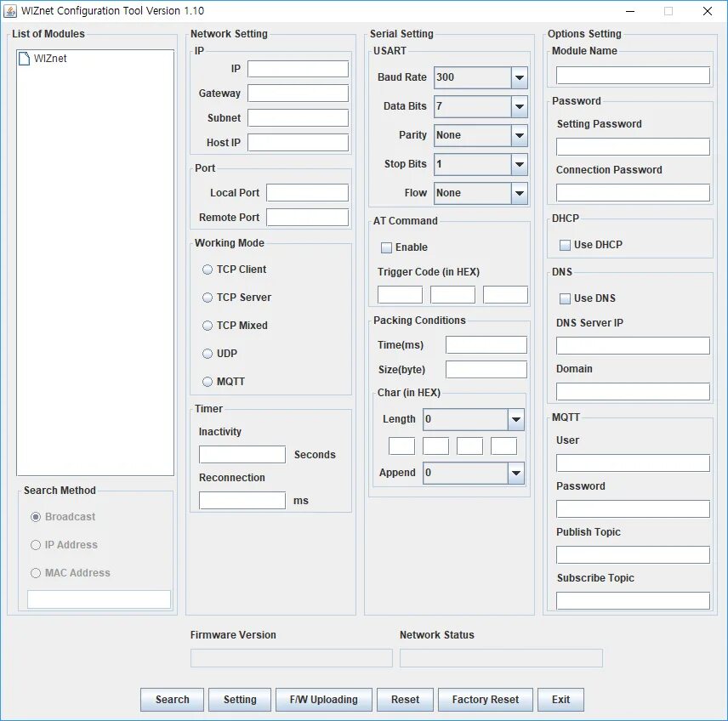Click the Host IP input field

298,143
